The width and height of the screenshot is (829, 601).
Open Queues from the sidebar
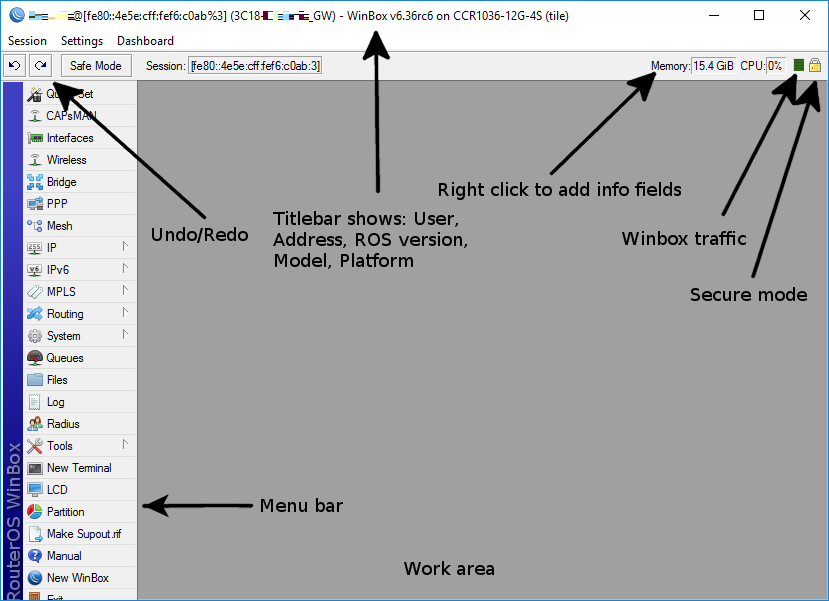[80, 358]
